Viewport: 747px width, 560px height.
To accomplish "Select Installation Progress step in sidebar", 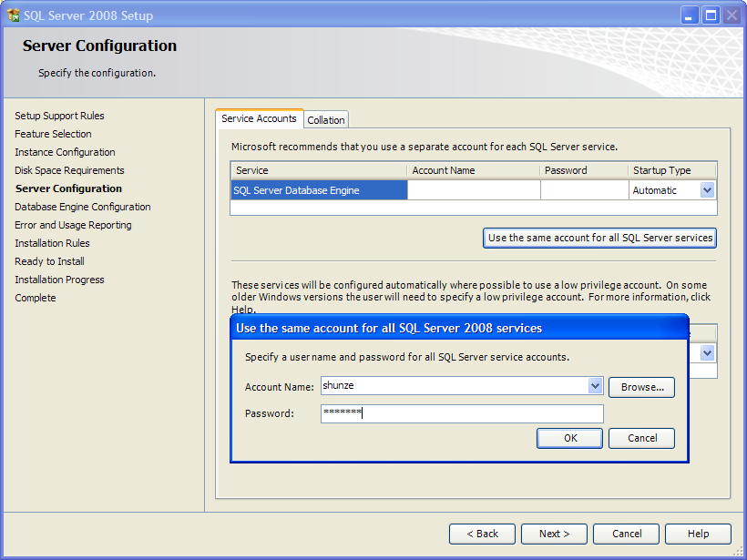I will coord(59,280).
